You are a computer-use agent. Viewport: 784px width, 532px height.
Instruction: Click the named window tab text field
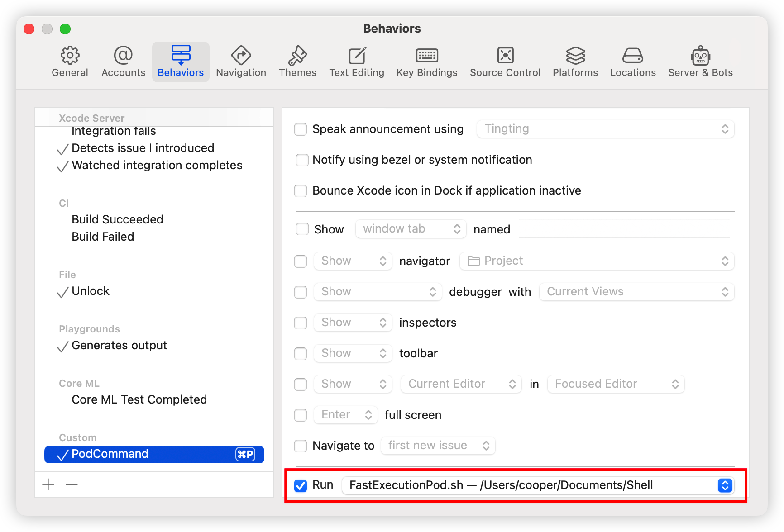pos(624,229)
